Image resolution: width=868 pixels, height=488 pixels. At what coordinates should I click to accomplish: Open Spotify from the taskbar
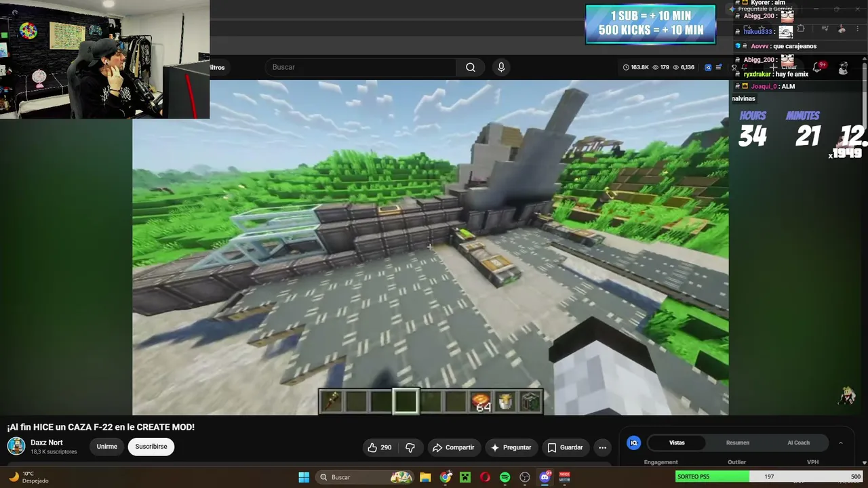coord(505,477)
